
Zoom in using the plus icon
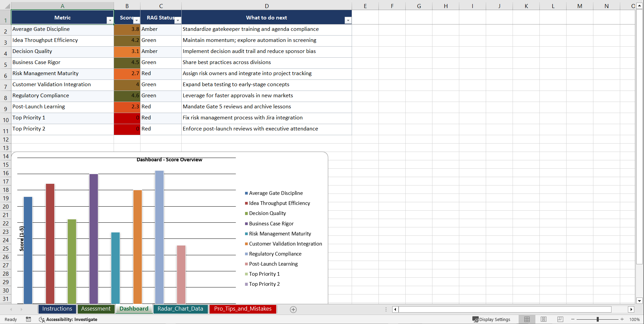[x=623, y=319]
